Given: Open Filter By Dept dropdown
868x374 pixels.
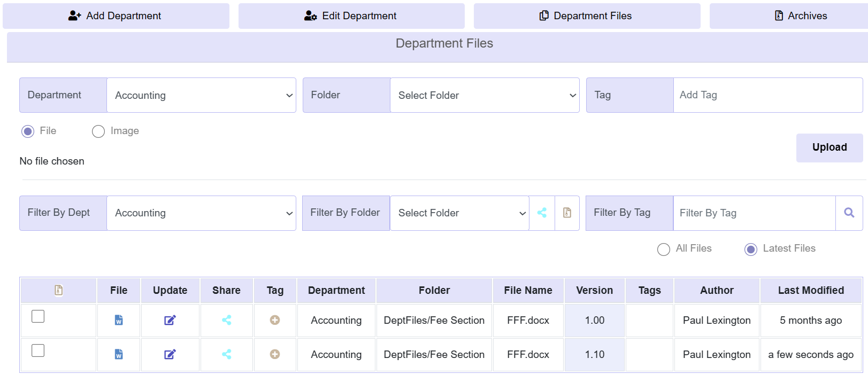Looking at the screenshot, I should click(202, 213).
